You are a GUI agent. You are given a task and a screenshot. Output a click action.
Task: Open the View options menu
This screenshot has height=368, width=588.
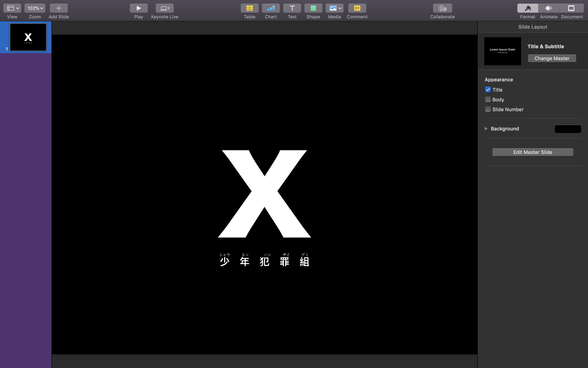(12, 8)
